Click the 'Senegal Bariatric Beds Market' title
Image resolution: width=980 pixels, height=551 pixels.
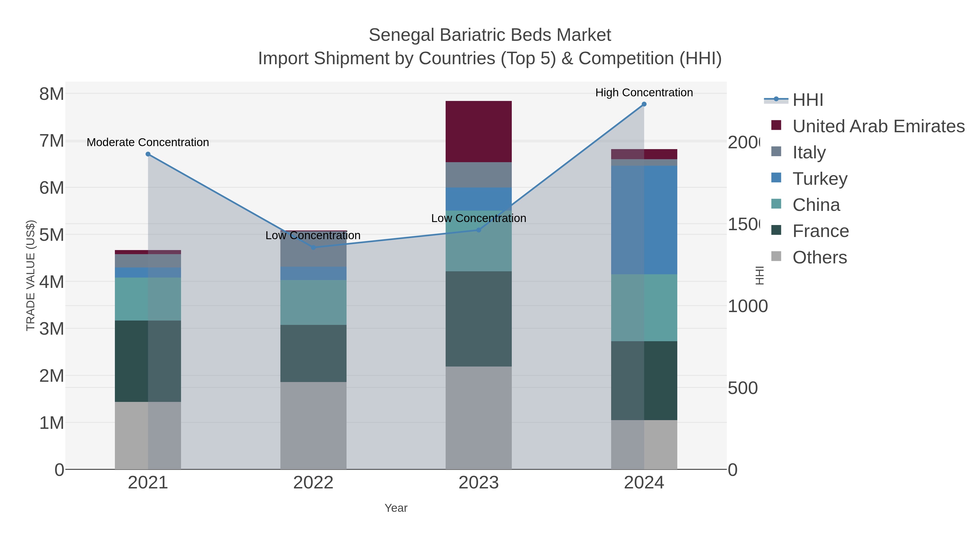tap(490, 35)
